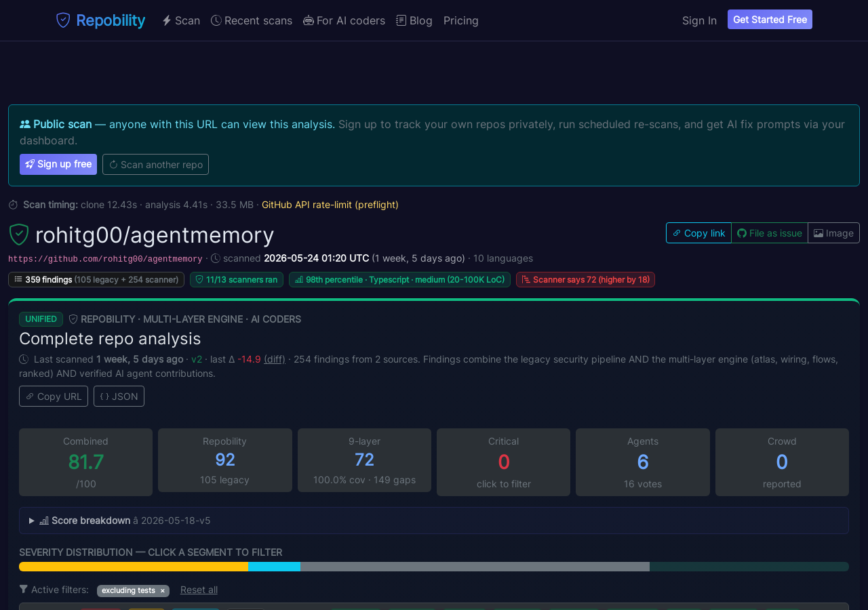Click the 9-layer 72 score card

[364, 460]
